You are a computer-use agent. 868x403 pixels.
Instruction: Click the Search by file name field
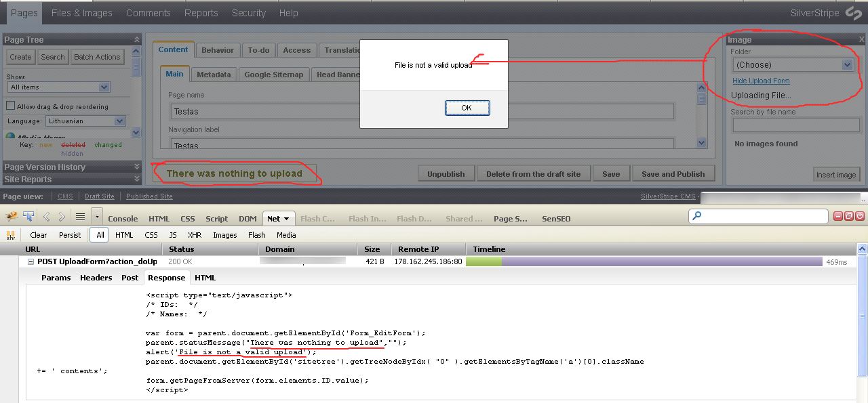[x=796, y=125]
